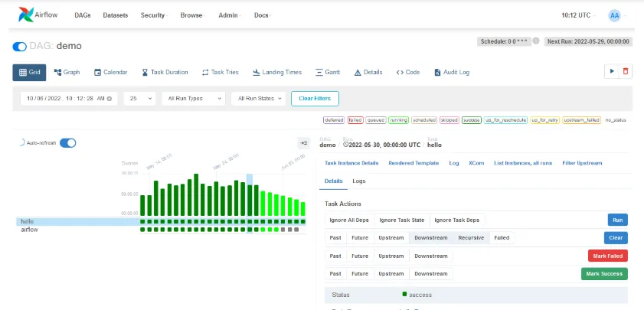The height and width of the screenshot is (310, 644).
Task: Click the blue Run button
Action: click(x=618, y=220)
